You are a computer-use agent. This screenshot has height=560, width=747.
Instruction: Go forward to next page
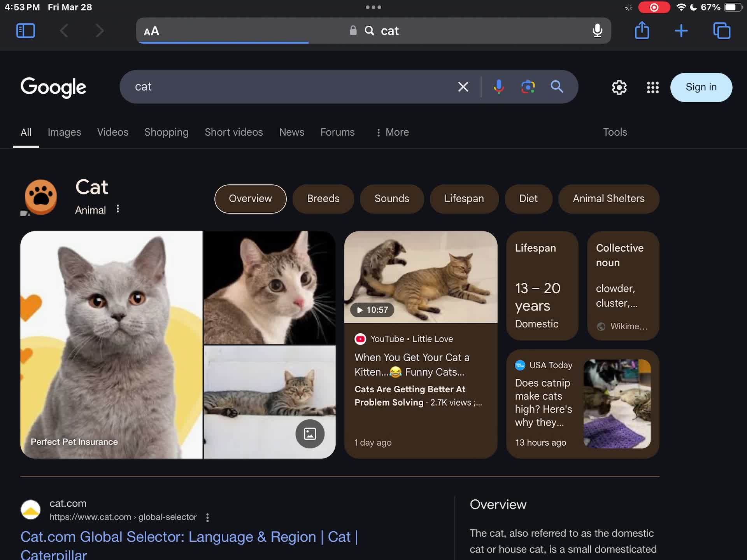click(100, 31)
